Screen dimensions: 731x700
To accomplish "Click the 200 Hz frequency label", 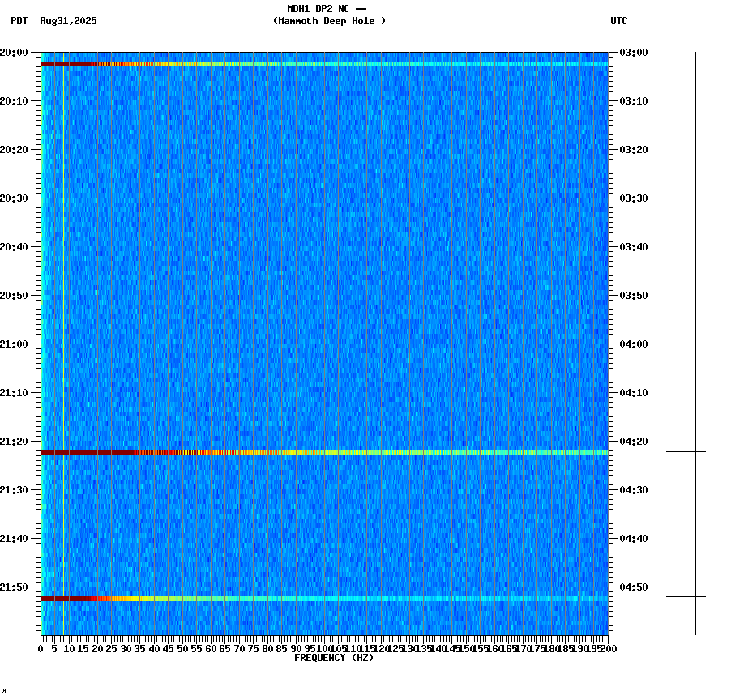I will (x=607, y=648).
